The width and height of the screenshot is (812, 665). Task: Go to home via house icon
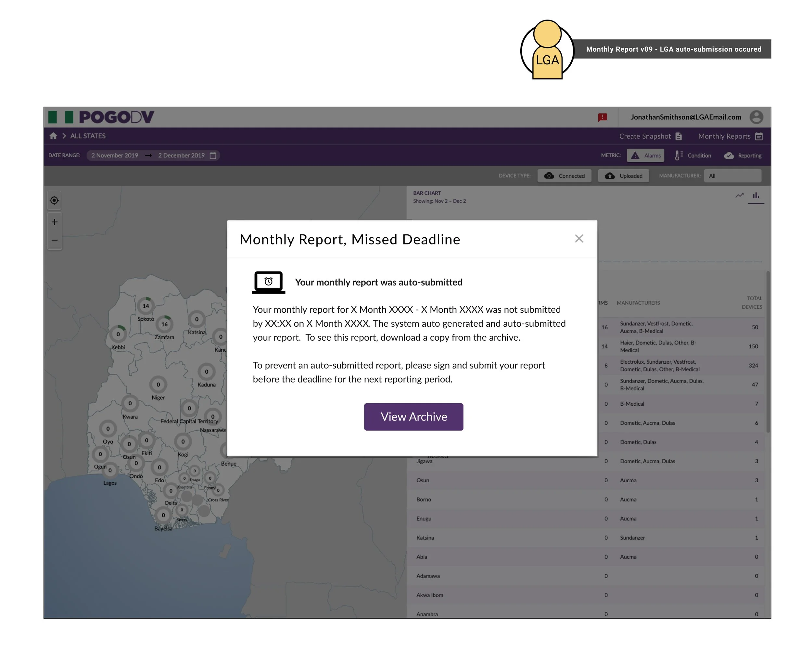click(53, 136)
